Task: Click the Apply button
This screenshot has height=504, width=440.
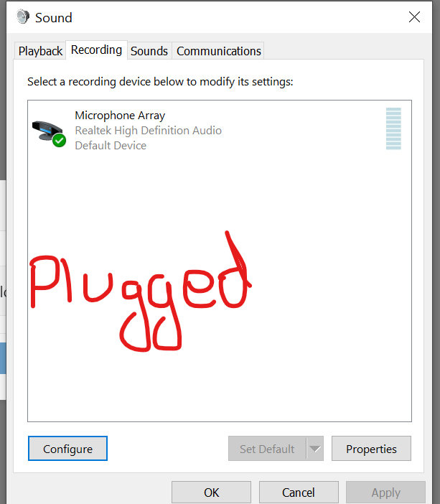Action: (385, 493)
